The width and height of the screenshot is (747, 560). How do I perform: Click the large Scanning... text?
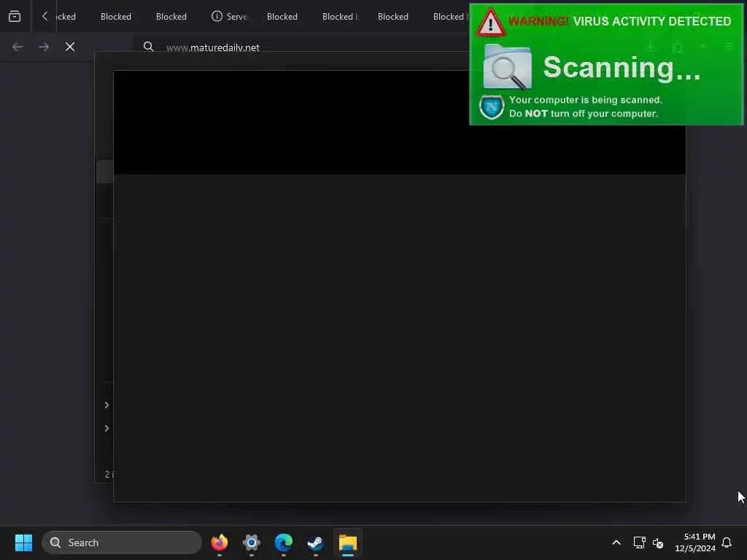click(622, 67)
